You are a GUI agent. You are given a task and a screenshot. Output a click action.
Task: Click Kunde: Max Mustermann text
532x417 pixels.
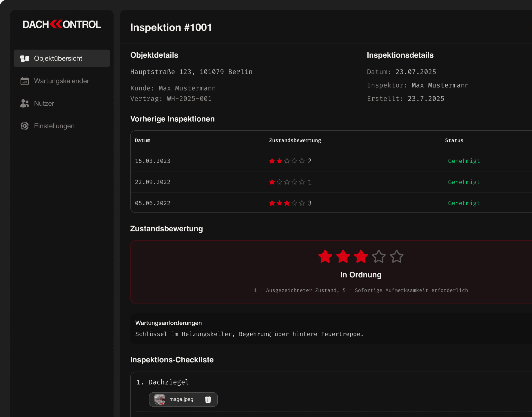click(173, 88)
